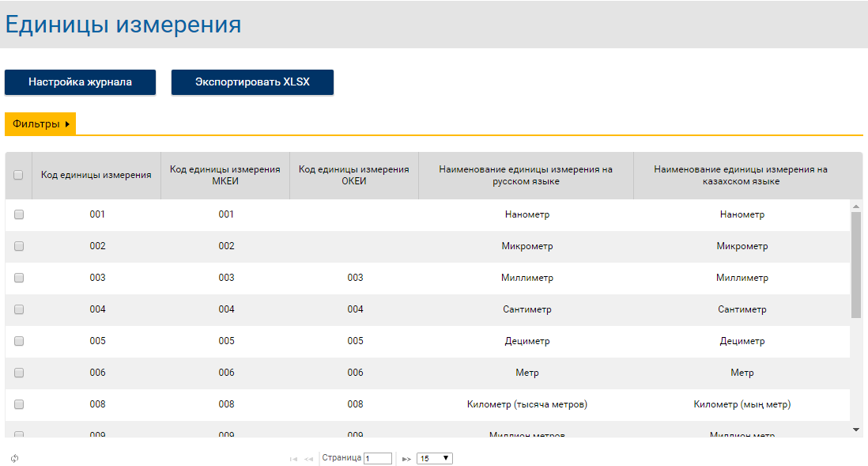
Task: Check the row checkbox for code 001
Action: (x=19, y=214)
